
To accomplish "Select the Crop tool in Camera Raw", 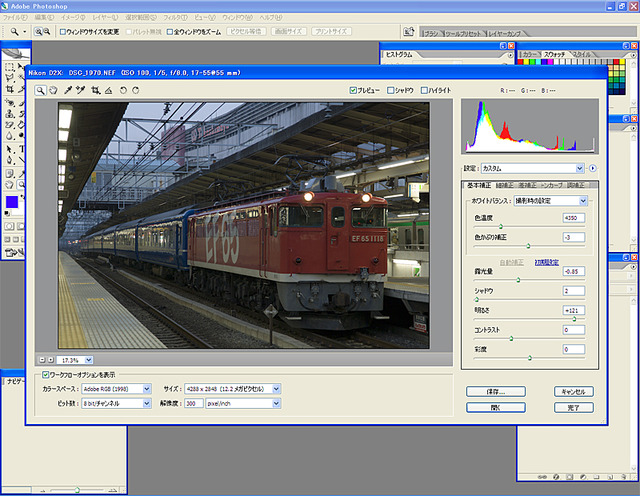I will (x=95, y=90).
